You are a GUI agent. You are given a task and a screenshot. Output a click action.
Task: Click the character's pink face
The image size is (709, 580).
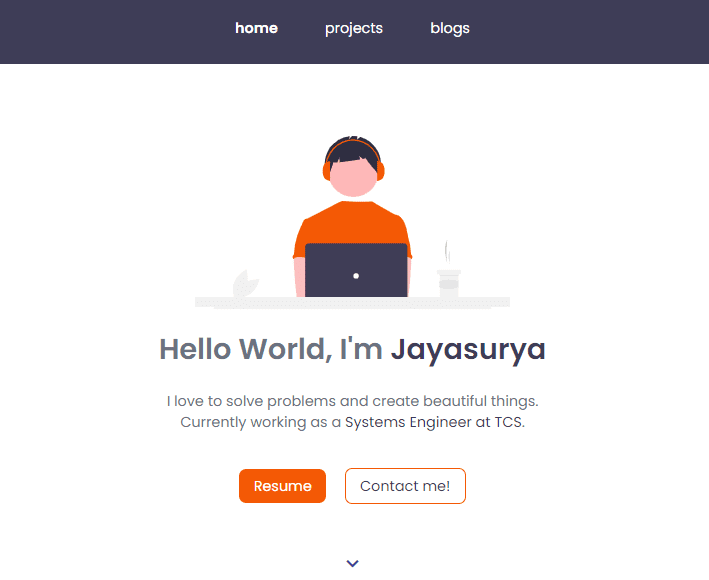tap(353, 178)
